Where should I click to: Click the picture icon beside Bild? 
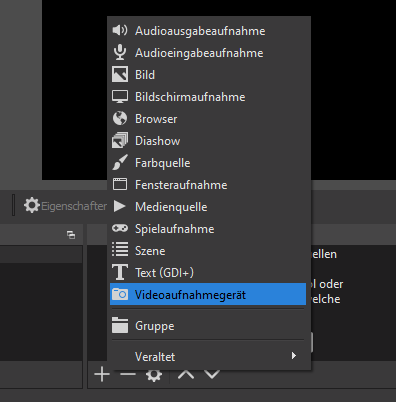tap(120, 75)
